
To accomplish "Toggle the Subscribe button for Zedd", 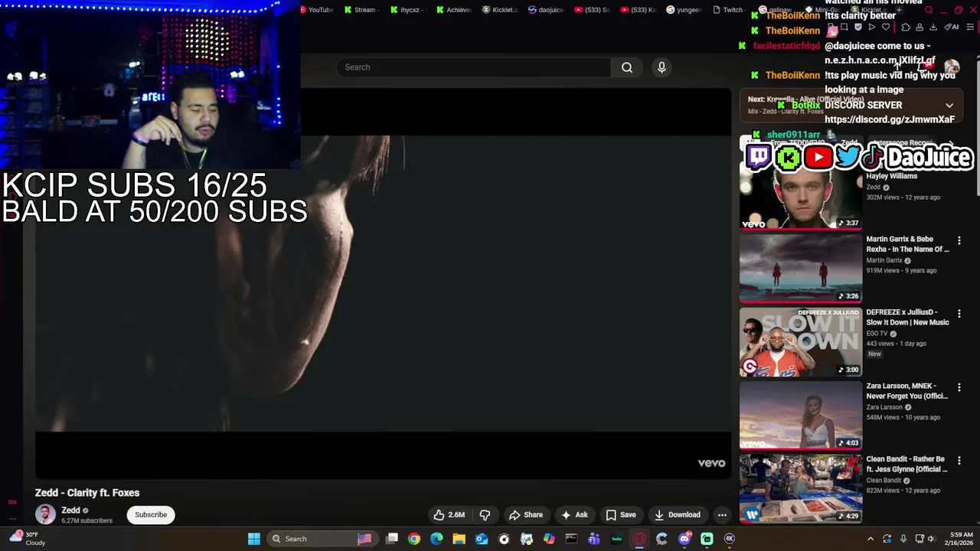I will point(151,515).
